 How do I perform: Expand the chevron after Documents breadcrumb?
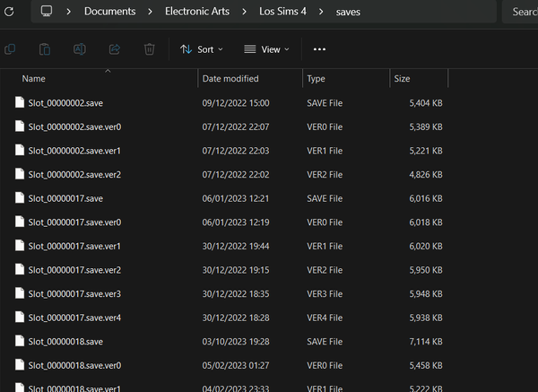150,12
